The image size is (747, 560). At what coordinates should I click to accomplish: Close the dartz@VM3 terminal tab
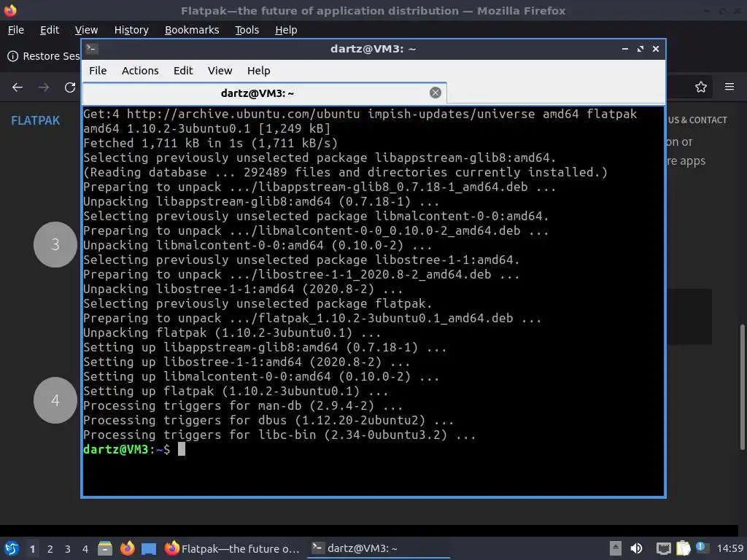[x=435, y=93]
